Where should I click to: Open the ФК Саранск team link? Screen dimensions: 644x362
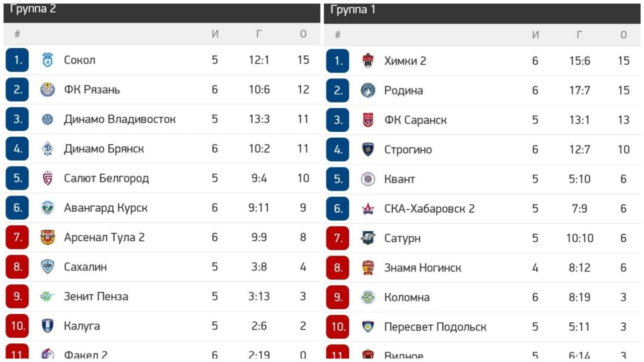coord(415,120)
